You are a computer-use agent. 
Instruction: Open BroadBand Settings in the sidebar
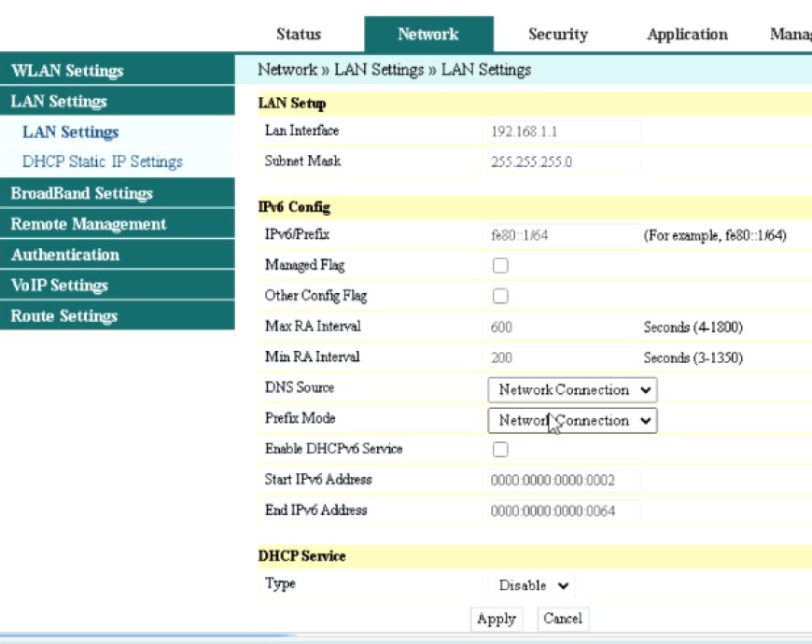(117, 193)
